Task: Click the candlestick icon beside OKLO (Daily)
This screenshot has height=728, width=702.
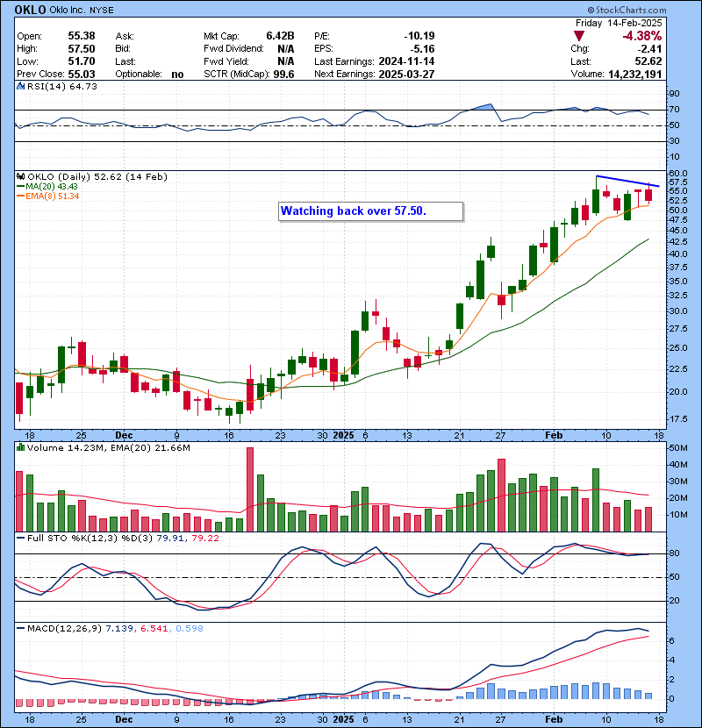Action: pos(20,177)
